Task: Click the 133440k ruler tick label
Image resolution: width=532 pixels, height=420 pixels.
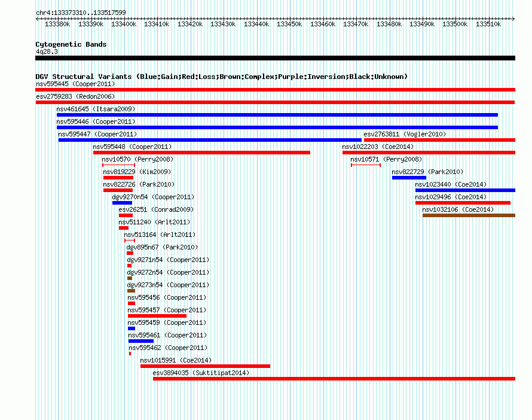Action: [x=256, y=24]
